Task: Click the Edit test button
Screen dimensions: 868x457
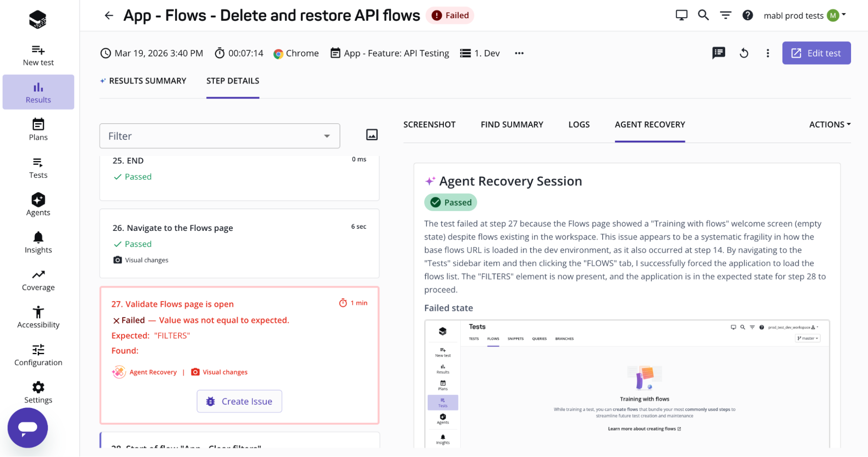Action: point(816,53)
